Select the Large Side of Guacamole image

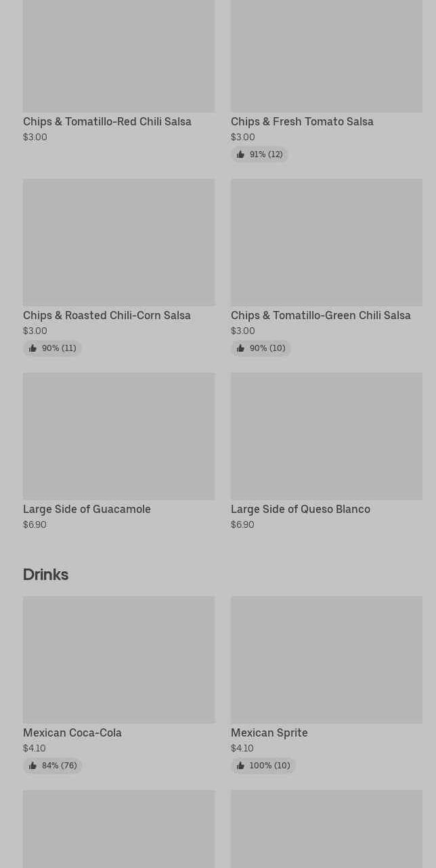tap(118, 436)
